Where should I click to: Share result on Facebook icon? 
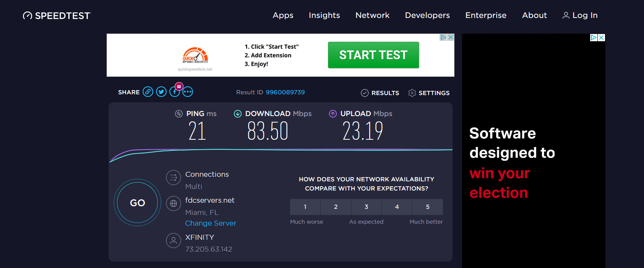pos(174,92)
